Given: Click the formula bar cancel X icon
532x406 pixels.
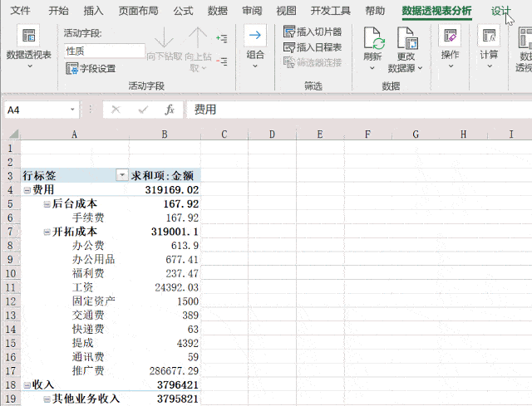Looking at the screenshot, I should [116, 110].
